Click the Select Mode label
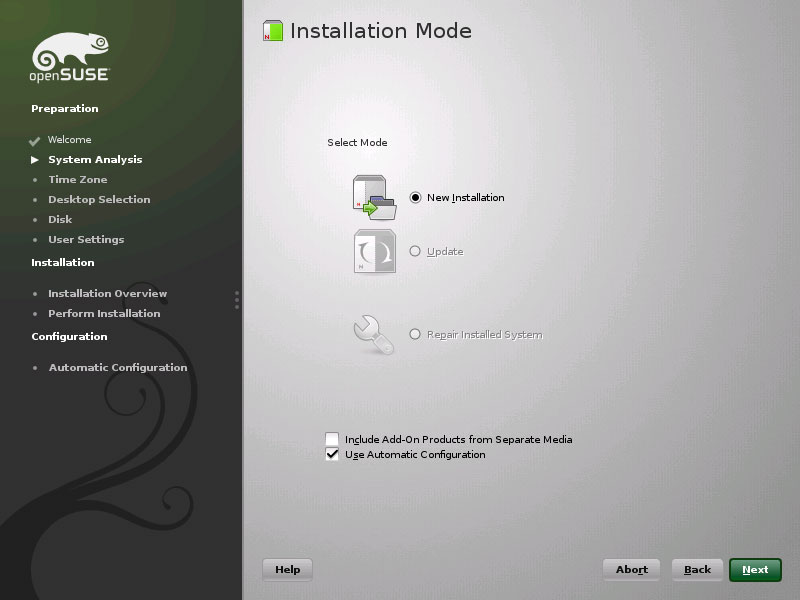The height and width of the screenshot is (600, 800). tap(357, 142)
